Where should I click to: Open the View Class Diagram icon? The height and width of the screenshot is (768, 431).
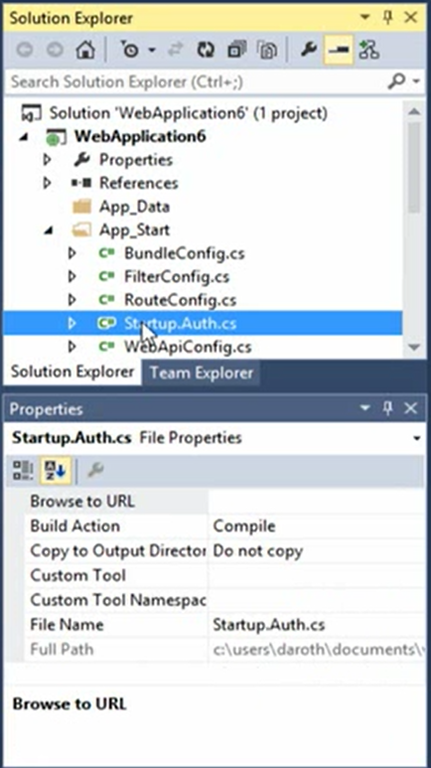(x=369, y=50)
